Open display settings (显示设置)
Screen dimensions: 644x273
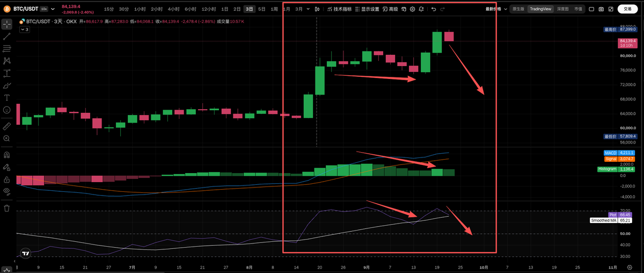click(x=367, y=9)
